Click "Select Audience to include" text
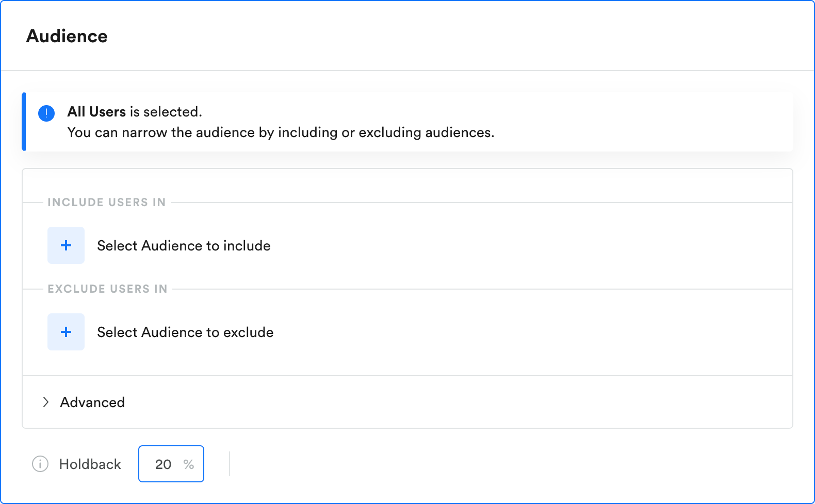The height and width of the screenshot is (504, 815). tap(184, 246)
